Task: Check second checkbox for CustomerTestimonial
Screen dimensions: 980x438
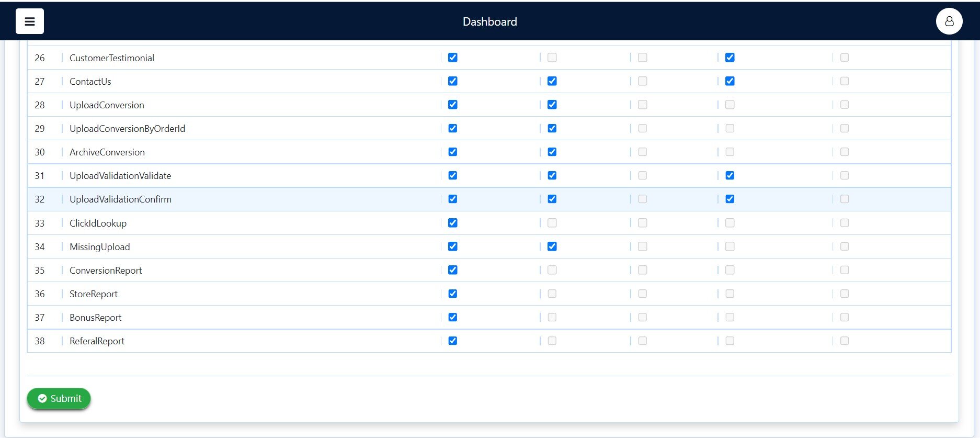Action: click(552, 58)
